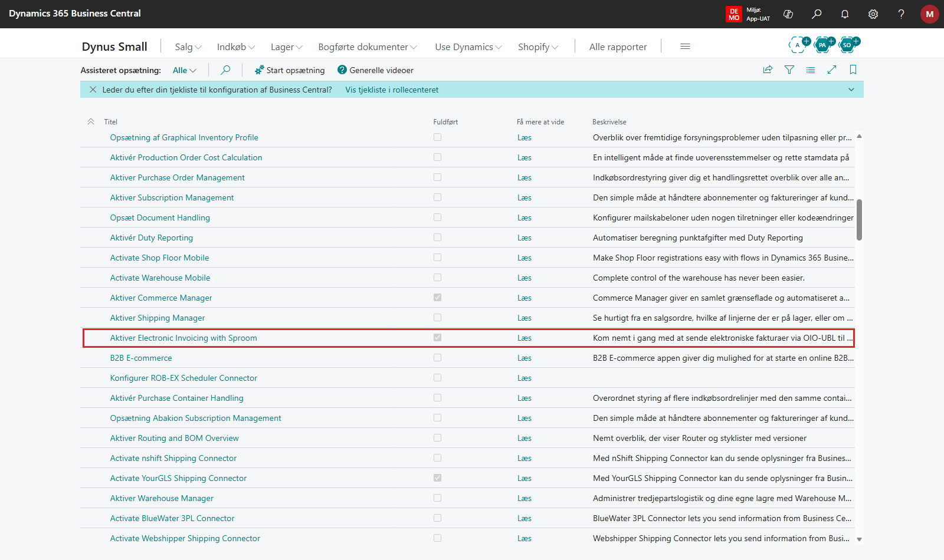944x560 pixels.
Task: Open the Alle view filter dropdown
Action: click(184, 70)
